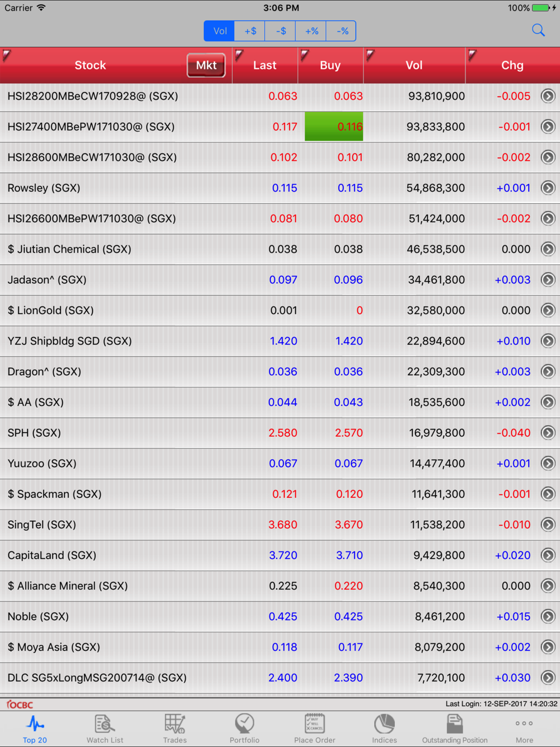Open details arrow for HSI28600MBeCW171030@ row

(x=548, y=157)
